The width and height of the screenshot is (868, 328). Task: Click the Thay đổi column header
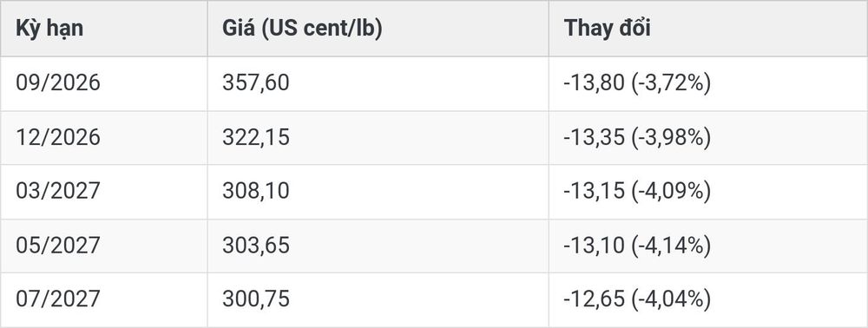tap(607, 28)
